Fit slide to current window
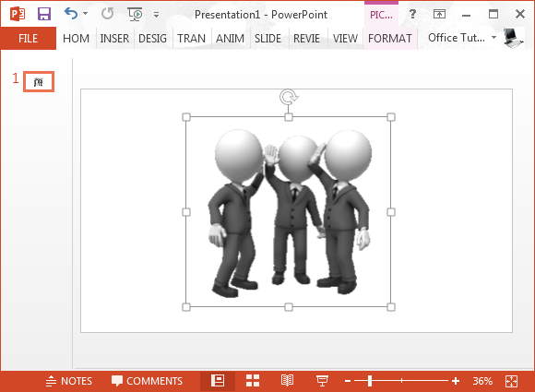 (511, 381)
